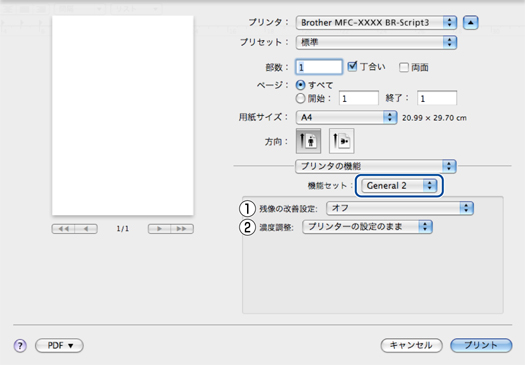
Task: Select landscape orientation icon
Action: click(341, 141)
